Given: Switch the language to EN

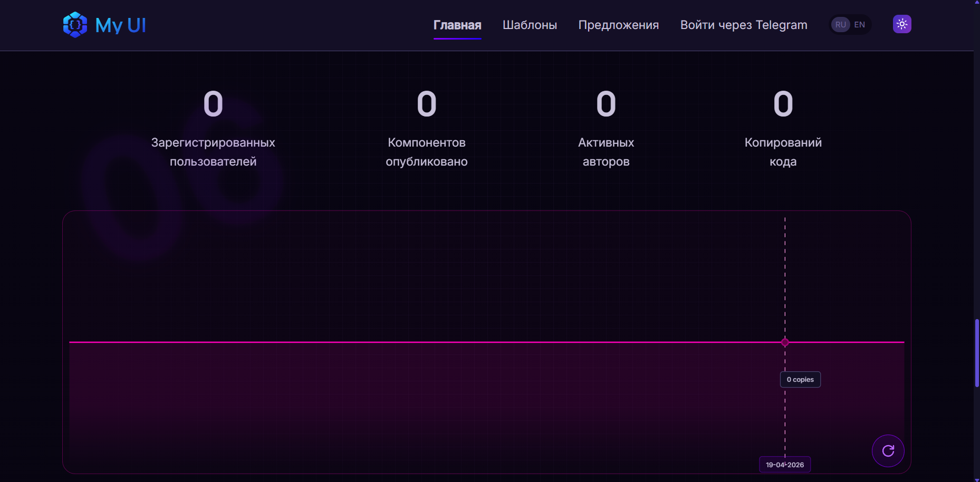Looking at the screenshot, I should pos(860,25).
